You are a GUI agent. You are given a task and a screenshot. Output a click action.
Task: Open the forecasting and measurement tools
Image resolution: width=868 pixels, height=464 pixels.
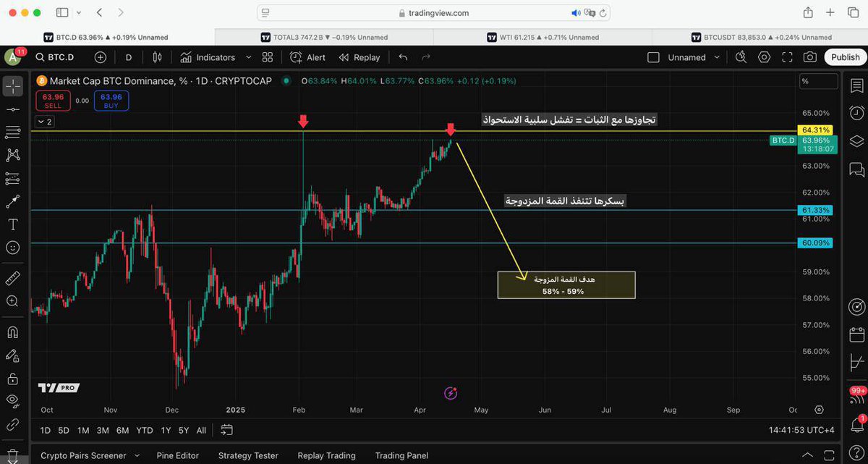pos(12,178)
